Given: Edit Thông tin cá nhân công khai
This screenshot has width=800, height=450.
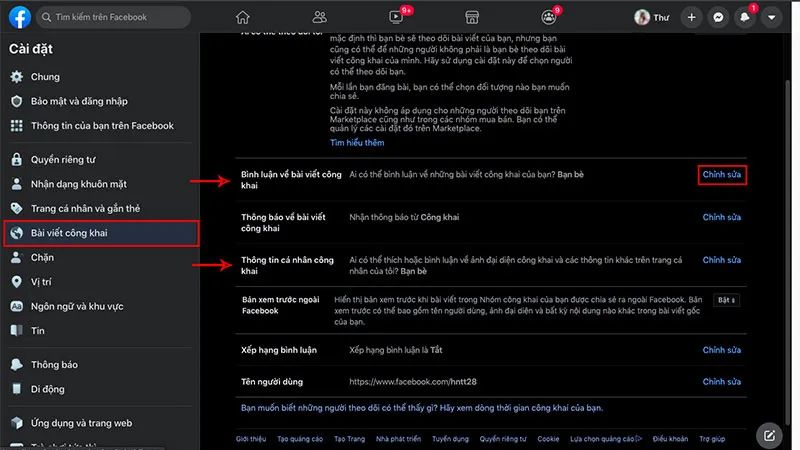Looking at the screenshot, I should pyautogui.click(x=721, y=260).
